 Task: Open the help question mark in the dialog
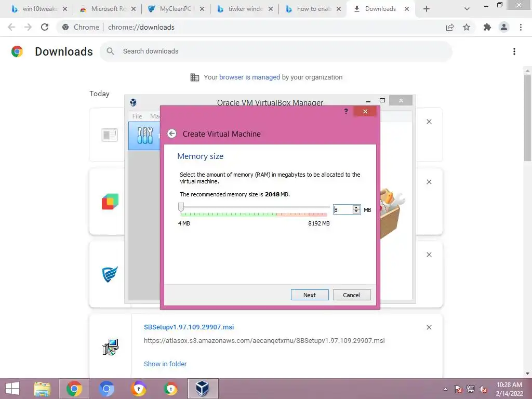point(345,111)
